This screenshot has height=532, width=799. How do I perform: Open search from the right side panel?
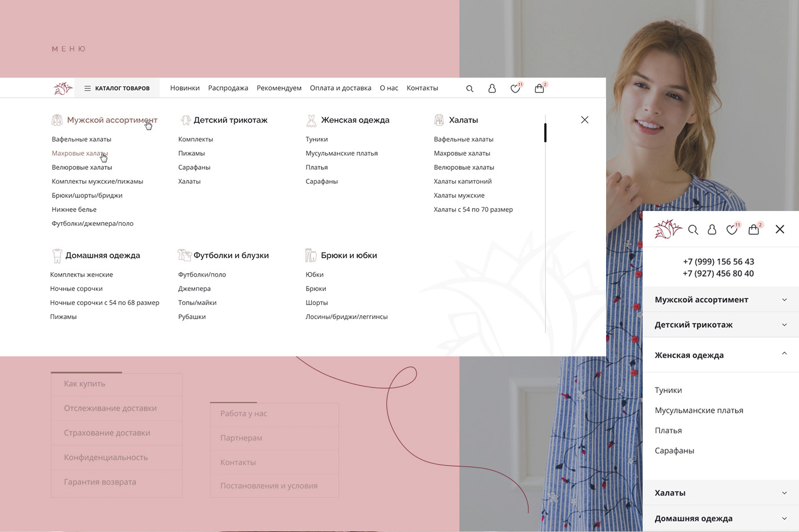point(693,230)
